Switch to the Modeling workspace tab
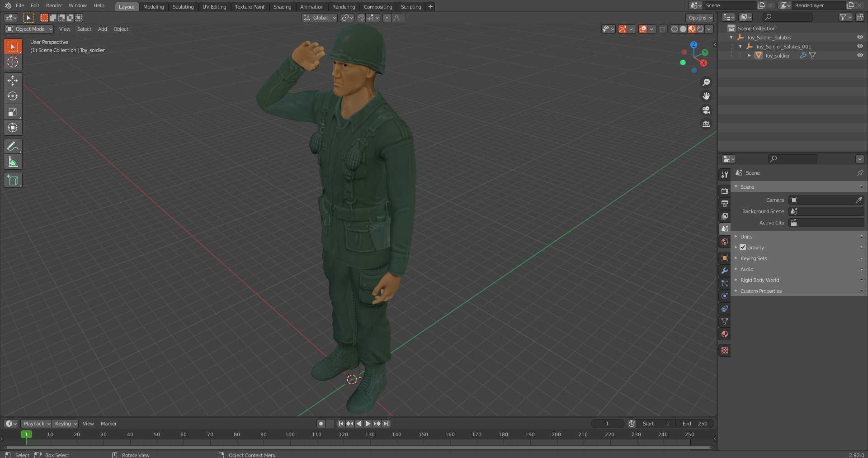Screen dimensions: 868x458 pos(154,7)
